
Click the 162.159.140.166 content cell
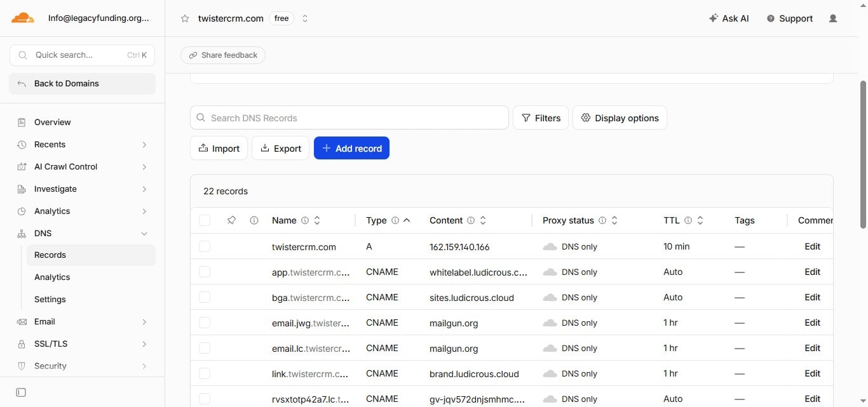[459, 246]
